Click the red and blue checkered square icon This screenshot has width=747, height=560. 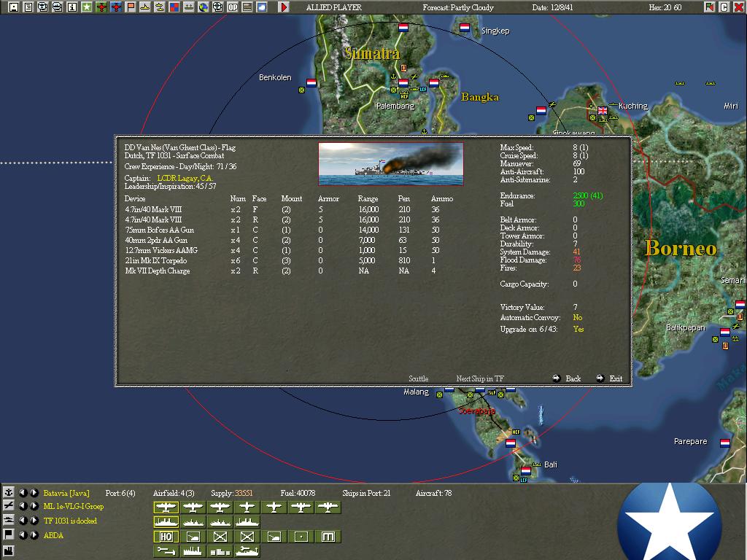174,7
